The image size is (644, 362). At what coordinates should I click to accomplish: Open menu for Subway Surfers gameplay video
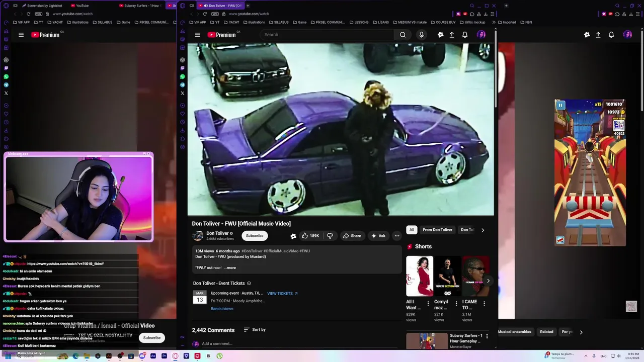(487, 336)
